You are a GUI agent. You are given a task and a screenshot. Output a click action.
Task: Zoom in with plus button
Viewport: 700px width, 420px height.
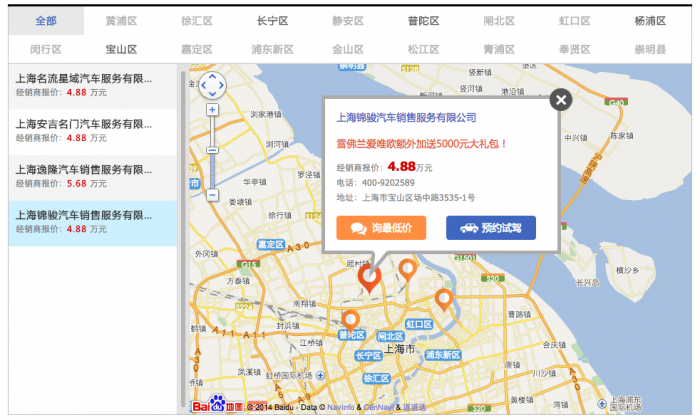(x=212, y=109)
